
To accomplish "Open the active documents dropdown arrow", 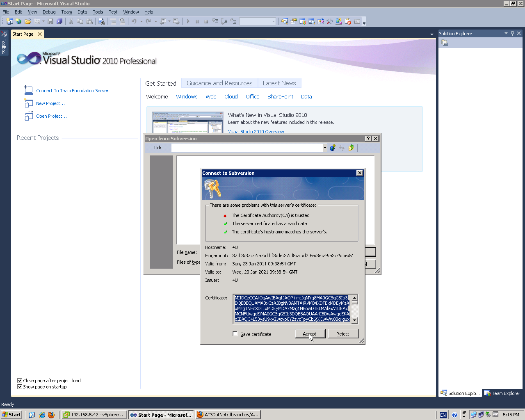I will tap(431, 34).
